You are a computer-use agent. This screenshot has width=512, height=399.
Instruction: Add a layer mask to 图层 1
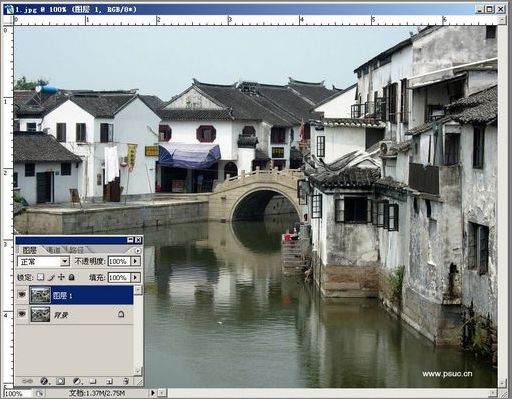(x=60, y=381)
